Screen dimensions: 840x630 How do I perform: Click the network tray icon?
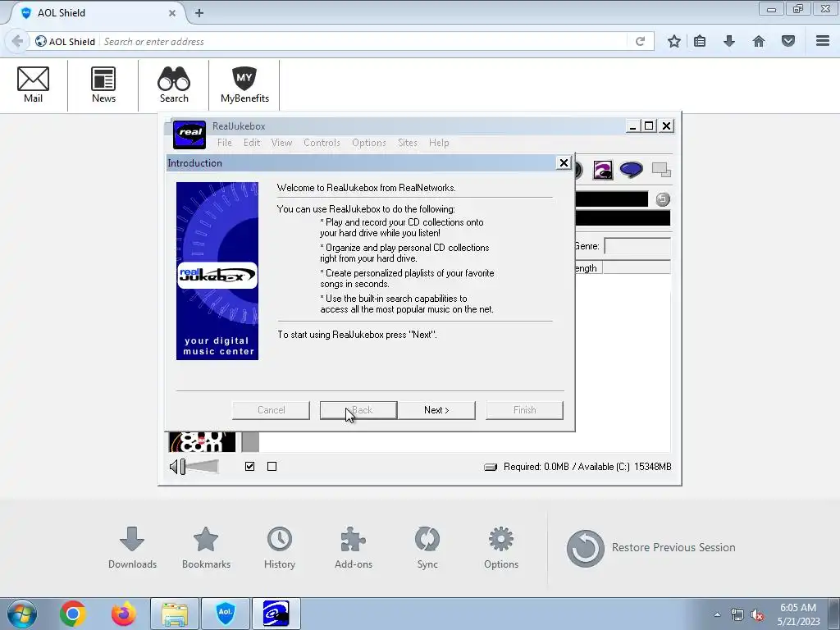pos(737,614)
